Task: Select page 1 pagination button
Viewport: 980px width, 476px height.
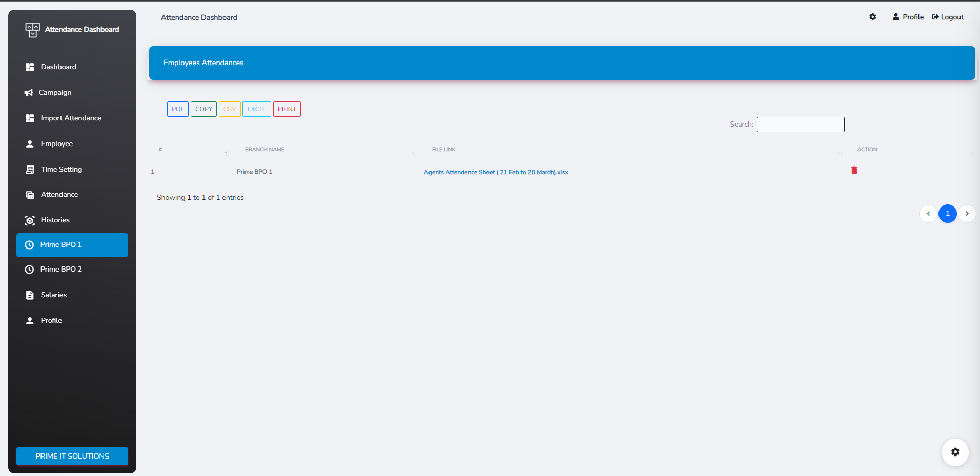Action: (x=948, y=214)
